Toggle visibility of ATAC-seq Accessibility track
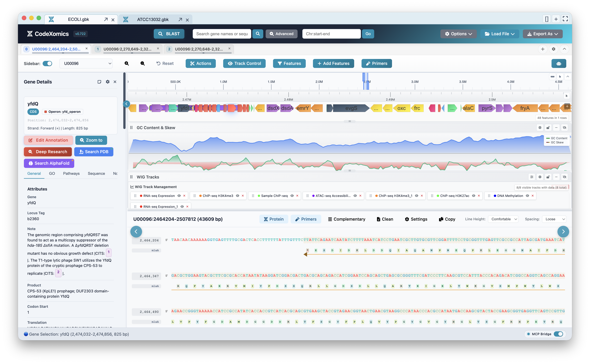 click(355, 196)
